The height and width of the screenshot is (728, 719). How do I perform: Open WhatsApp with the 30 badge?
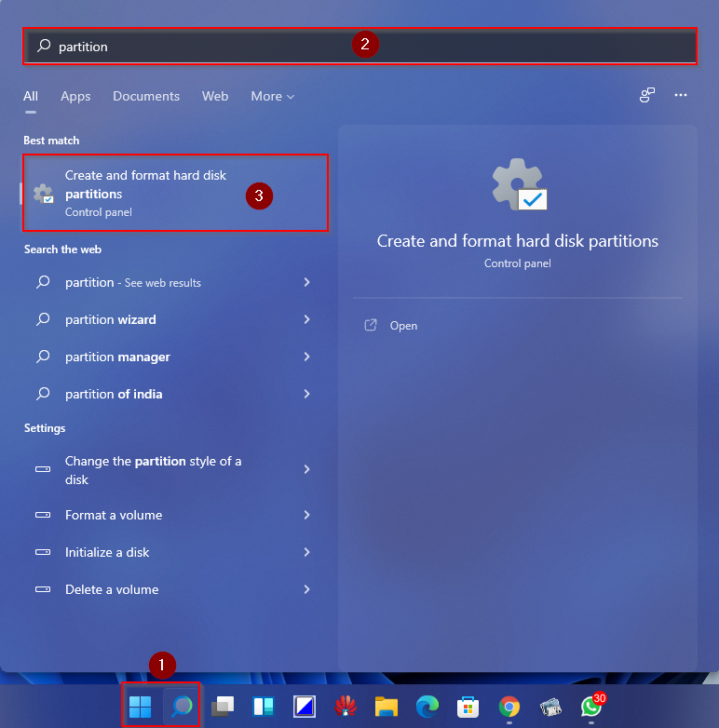coord(592,706)
